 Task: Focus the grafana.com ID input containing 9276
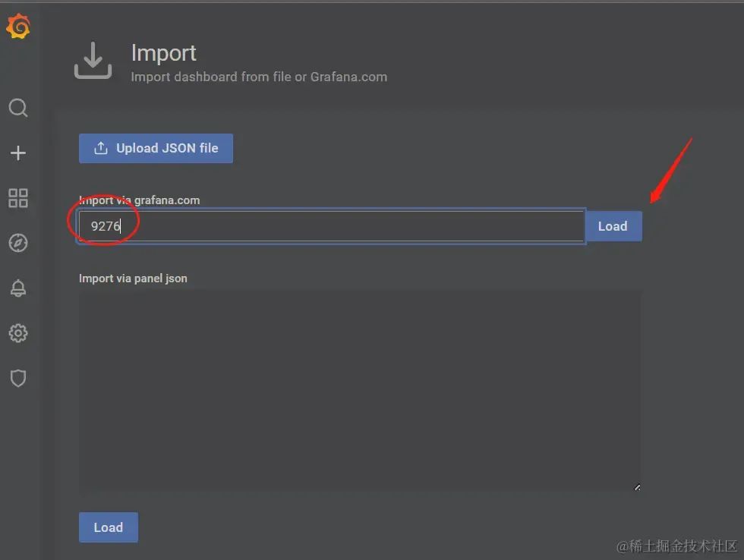(x=331, y=226)
